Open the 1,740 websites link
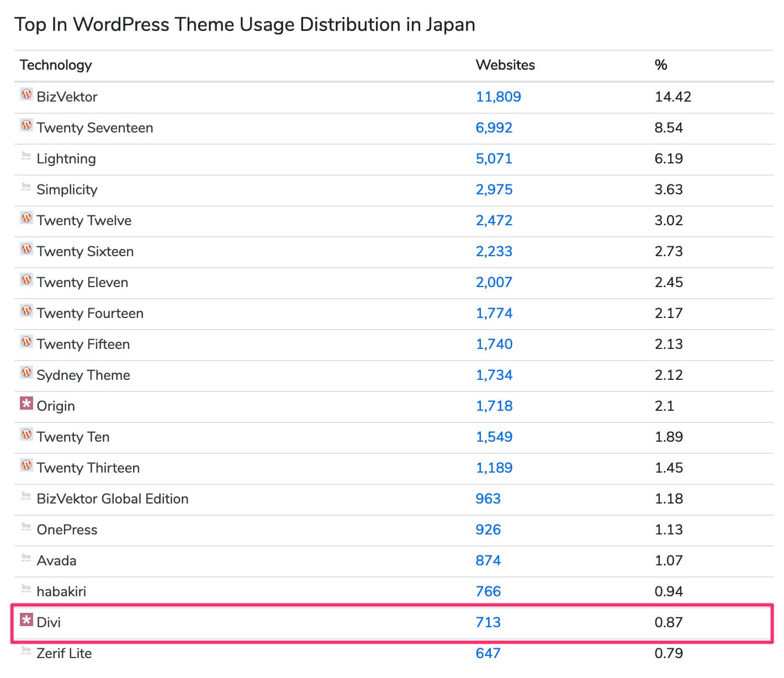This screenshot has width=784, height=678. 494,344
